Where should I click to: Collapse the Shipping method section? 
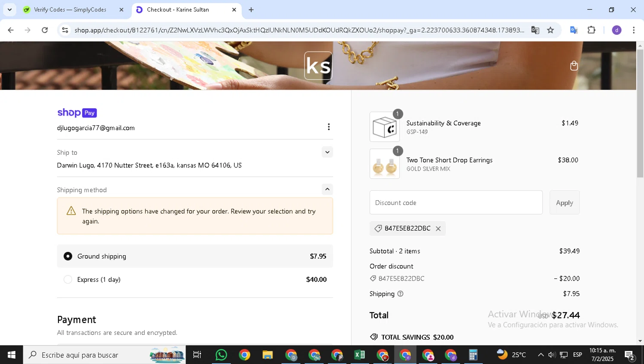click(327, 190)
